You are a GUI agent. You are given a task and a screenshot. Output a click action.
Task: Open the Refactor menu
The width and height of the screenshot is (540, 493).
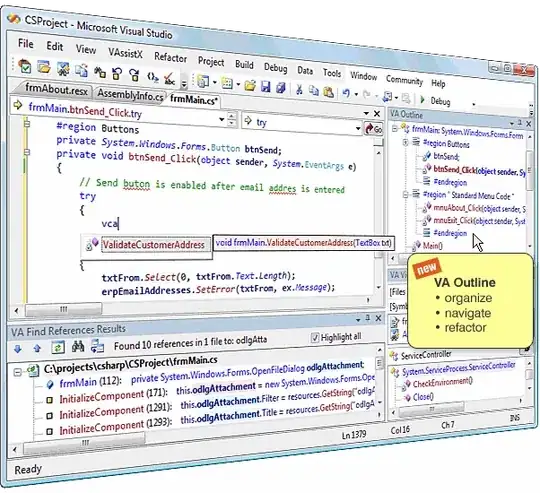pyautogui.click(x=170, y=57)
